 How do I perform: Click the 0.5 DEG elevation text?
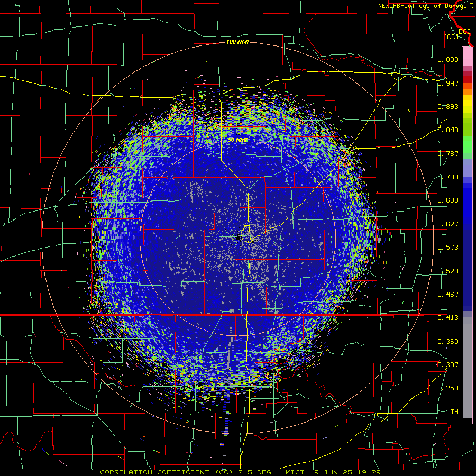tap(254, 472)
